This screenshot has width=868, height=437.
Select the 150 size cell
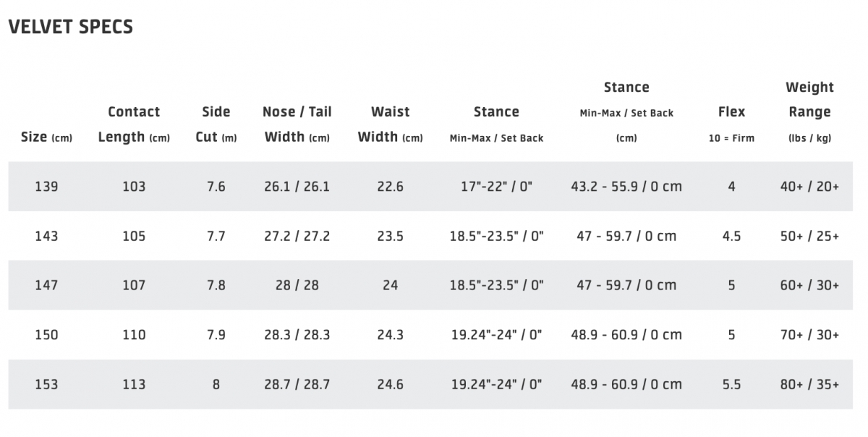point(46,335)
